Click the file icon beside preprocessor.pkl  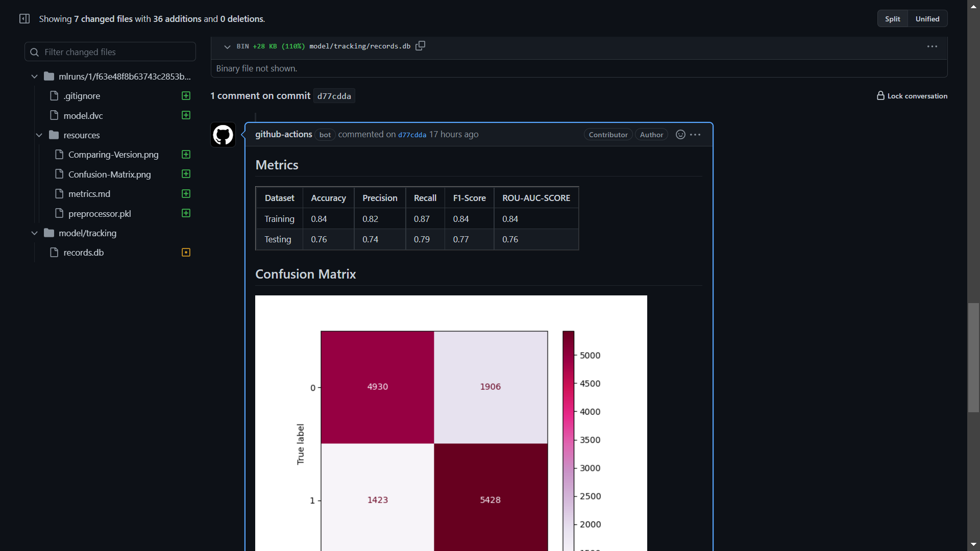click(x=59, y=213)
